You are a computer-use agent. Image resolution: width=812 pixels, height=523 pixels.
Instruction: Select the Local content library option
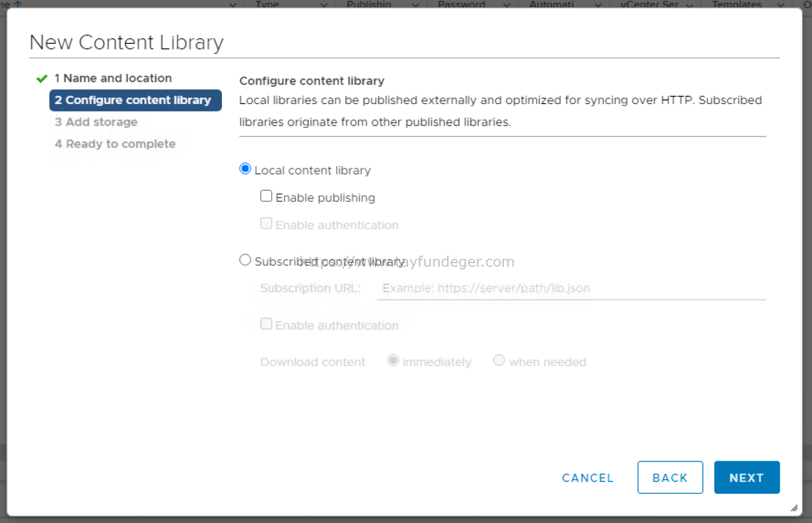click(245, 169)
